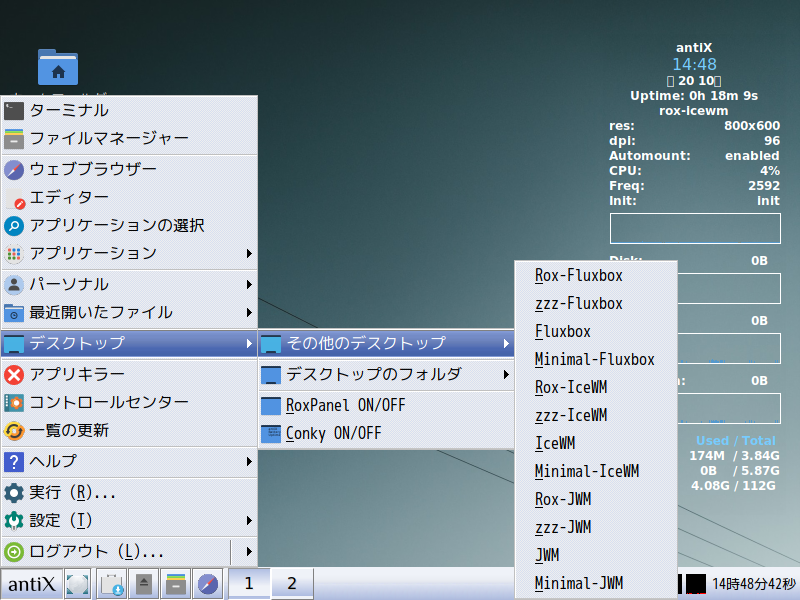Click the gear icon for 実行 (R)...
800x600 pixels.
pos(14,493)
